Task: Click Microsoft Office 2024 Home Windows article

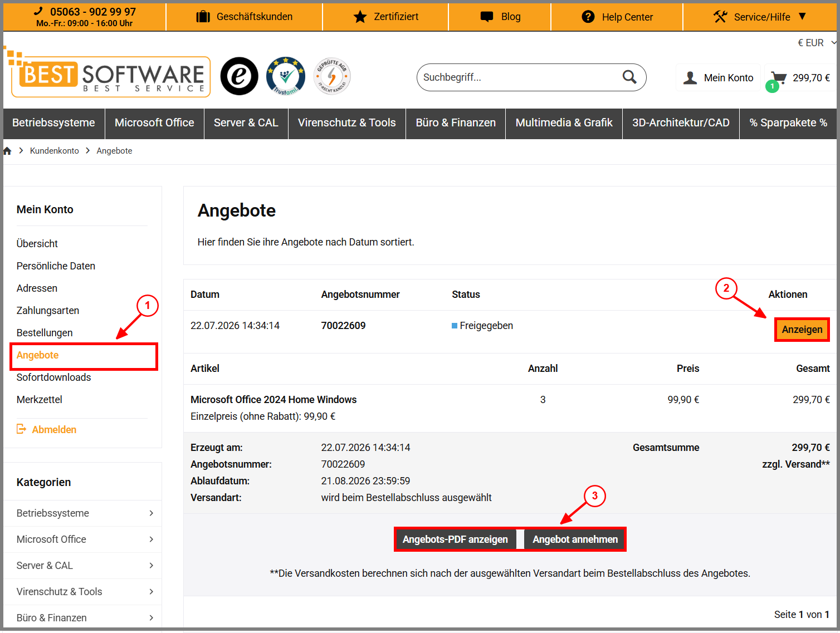Action: [x=274, y=400]
